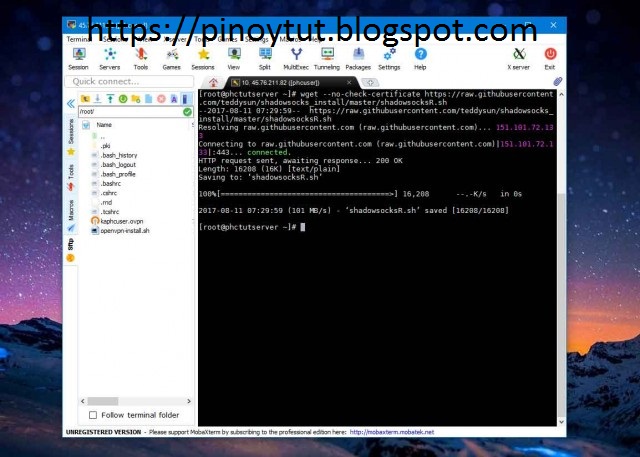
Task: Open the View toolbar dropdown
Action: (x=234, y=59)
